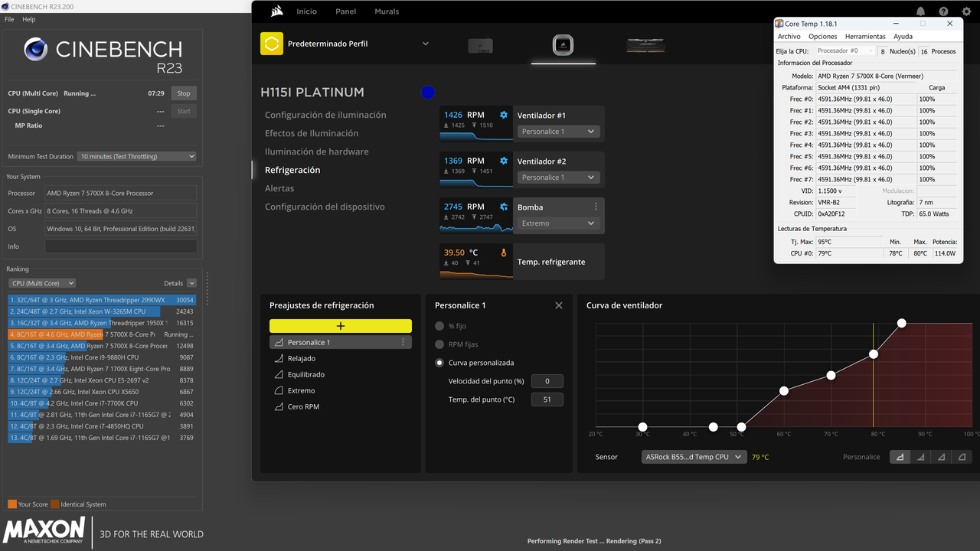Open the Alertas section
The height and width of the screenshot is (551, 980).
[279, 188]
